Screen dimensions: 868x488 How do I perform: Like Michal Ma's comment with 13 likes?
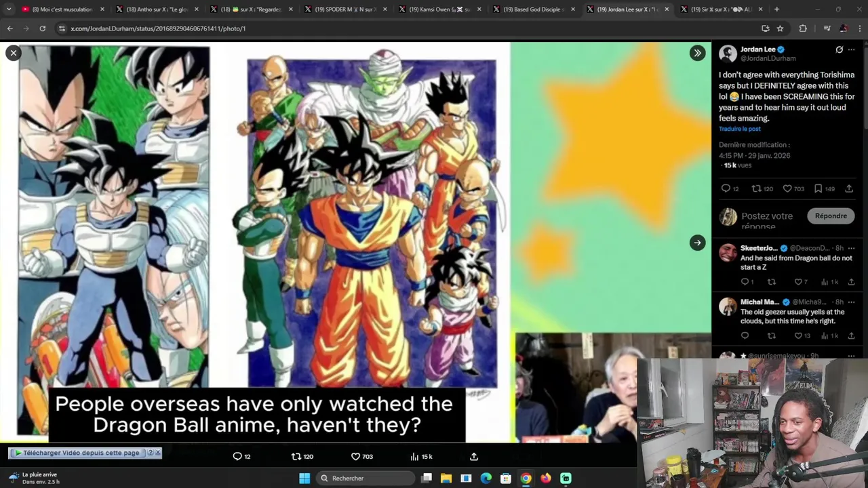click(802, 335)
